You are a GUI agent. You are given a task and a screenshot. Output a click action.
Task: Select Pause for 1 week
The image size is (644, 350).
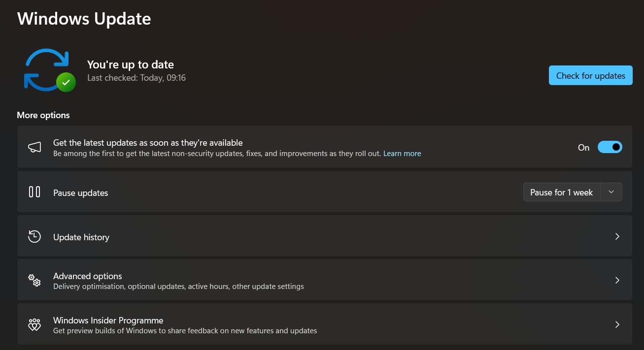click(561, 192)
